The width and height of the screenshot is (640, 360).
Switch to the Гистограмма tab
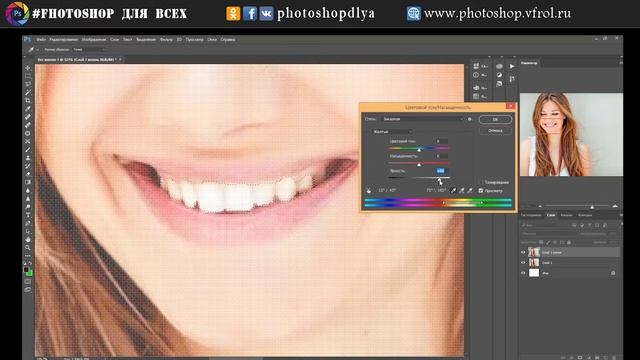coord(531,215)
